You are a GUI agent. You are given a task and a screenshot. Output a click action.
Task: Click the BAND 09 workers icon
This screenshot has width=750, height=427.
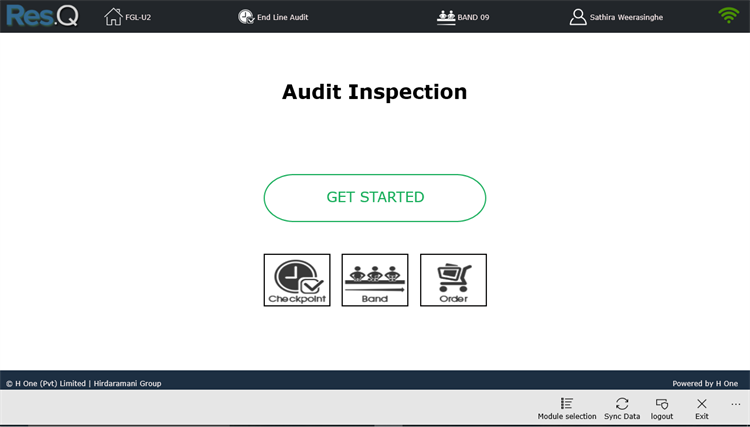pyautogui.click(x=446, y=17)
